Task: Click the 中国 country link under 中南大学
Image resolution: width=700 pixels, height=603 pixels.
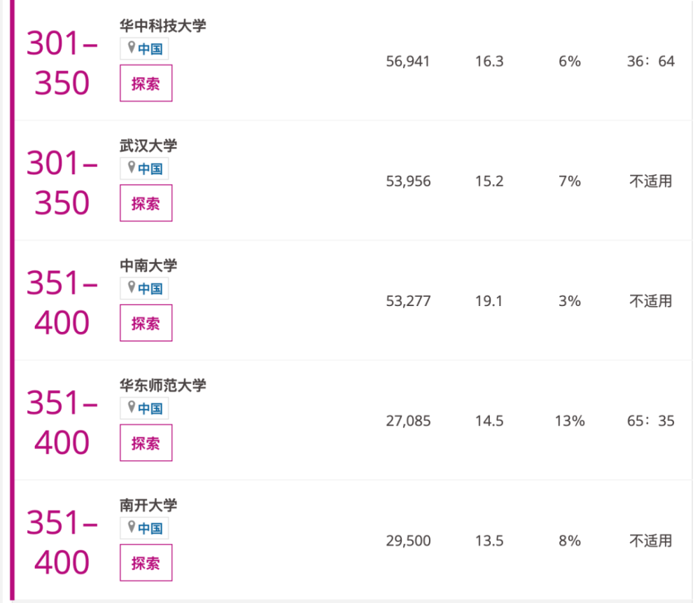Action: pos(150,288)
